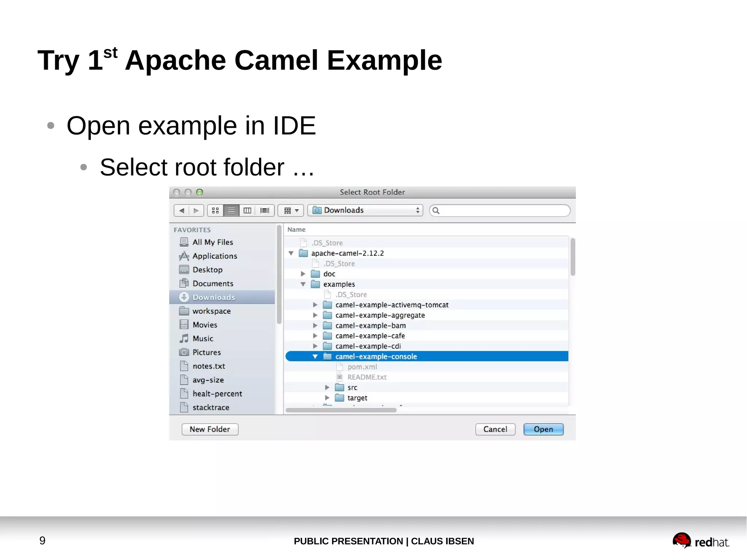Screen dimensions: 747x560
Task: Select Desktop in sidebar
Action: point(222,270)
